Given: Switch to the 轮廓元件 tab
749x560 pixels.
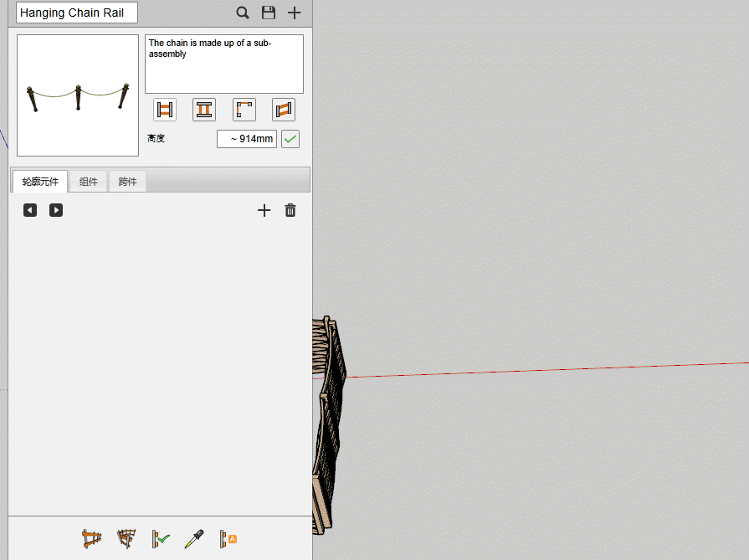Looking at the screenshot, I should point(40,182).
